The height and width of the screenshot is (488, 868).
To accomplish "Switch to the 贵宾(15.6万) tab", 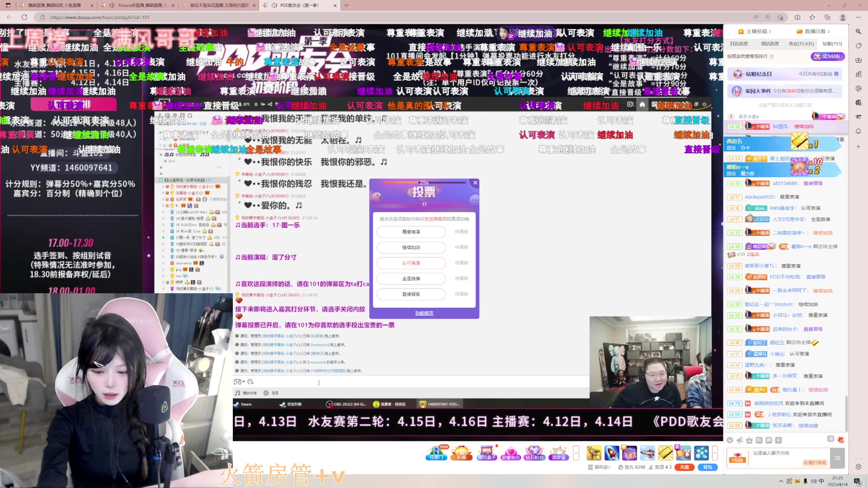I will [x=801, y=43].
